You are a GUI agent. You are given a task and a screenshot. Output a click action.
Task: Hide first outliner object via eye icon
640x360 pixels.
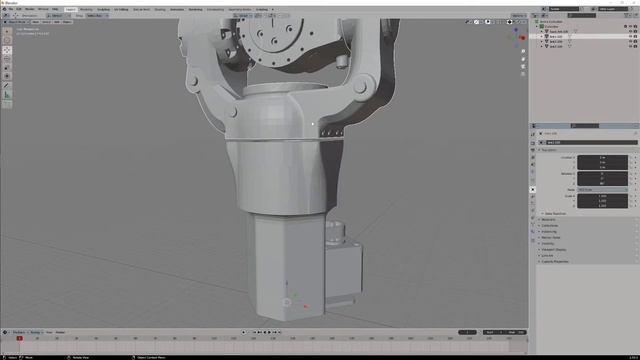pyautogui.click(x=630, y=31)
